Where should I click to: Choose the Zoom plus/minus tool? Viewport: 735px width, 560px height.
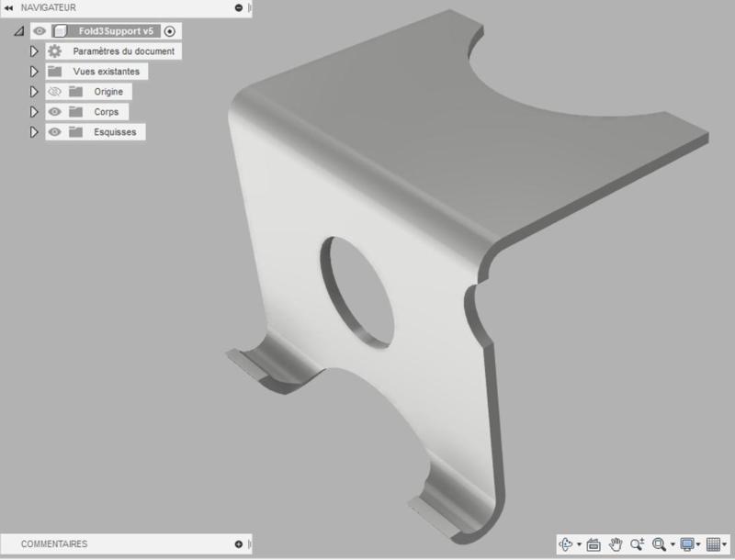[637, 544]
